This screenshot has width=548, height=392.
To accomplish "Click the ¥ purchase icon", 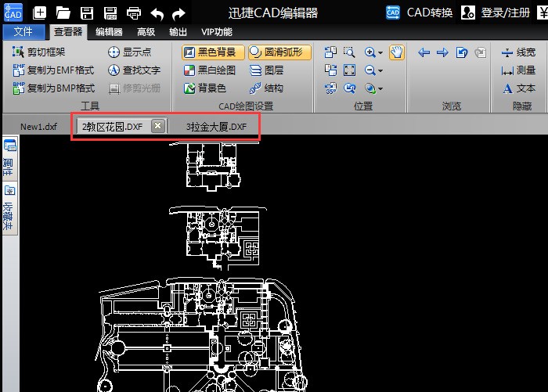I will pos(543,13).
